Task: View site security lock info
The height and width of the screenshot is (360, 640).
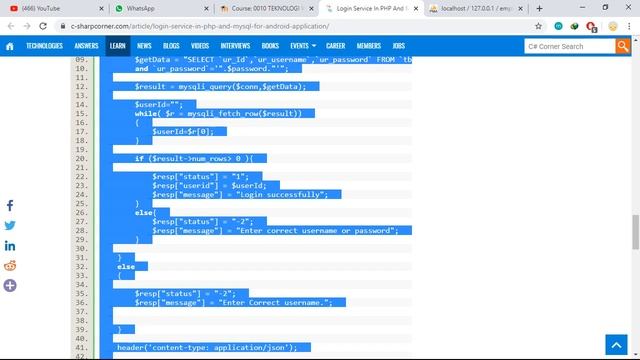Action: pyautogui.click(x=62, y=26)
